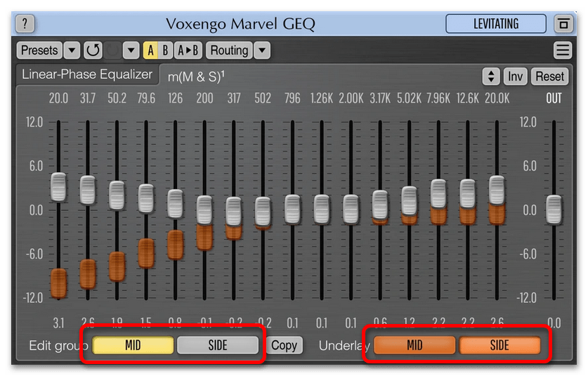Toggle the SIDE underlay display
The image size is (588, 376).
pos(499,345)
